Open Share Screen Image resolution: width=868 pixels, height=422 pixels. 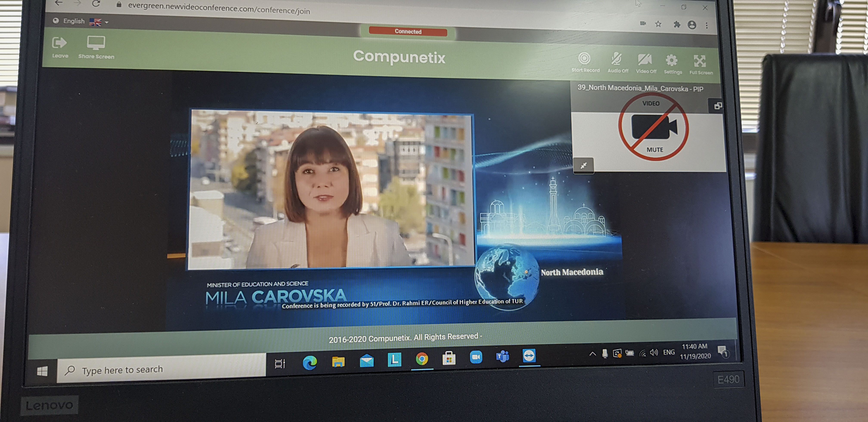point(96,47)
